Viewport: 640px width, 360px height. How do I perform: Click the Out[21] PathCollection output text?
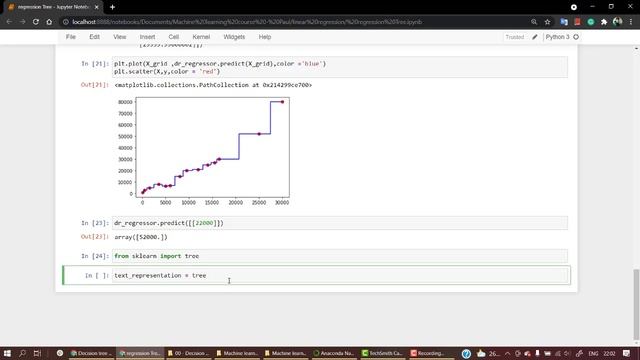[213, 85]
